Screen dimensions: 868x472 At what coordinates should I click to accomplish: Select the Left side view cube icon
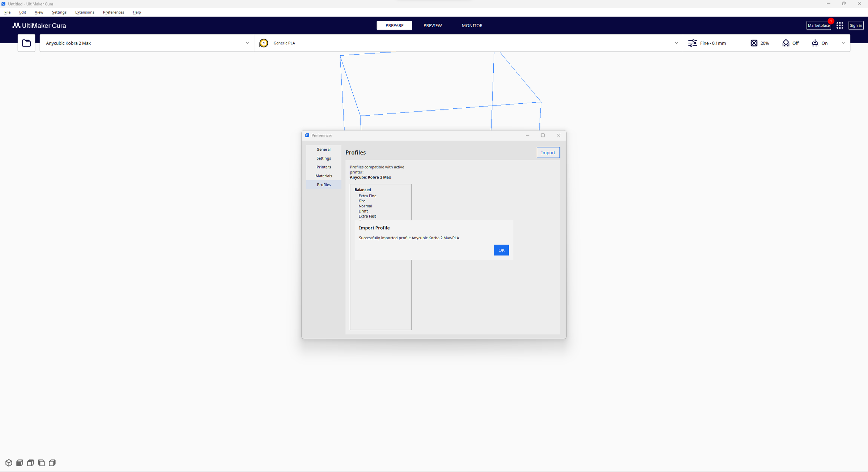[x=41, y=463]
